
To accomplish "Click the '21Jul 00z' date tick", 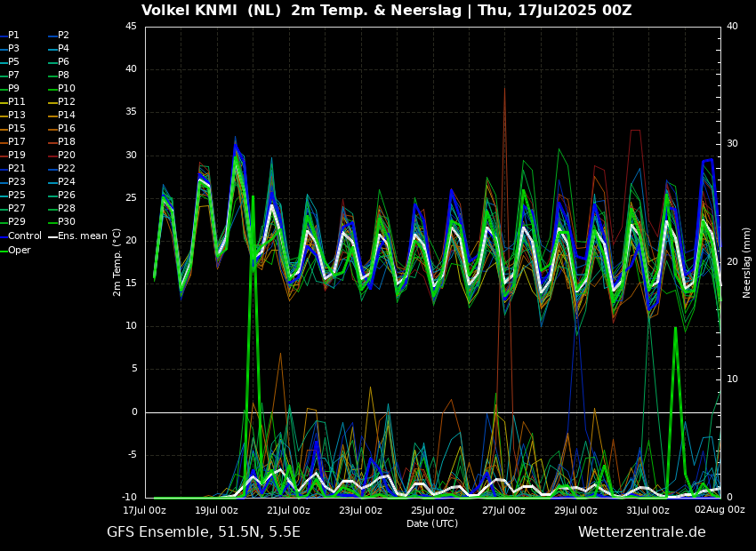I will [288, 510].
